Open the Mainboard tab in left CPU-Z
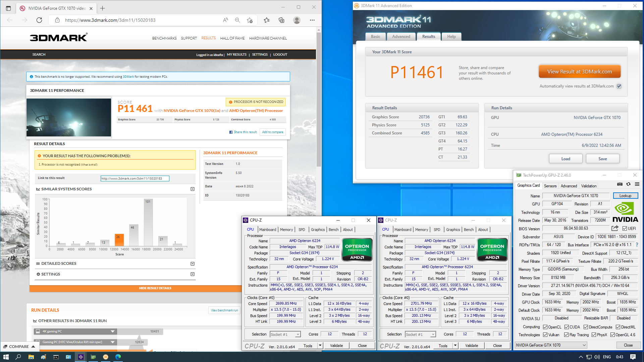This screenshot has width=644, height=362. pos(268,230)
